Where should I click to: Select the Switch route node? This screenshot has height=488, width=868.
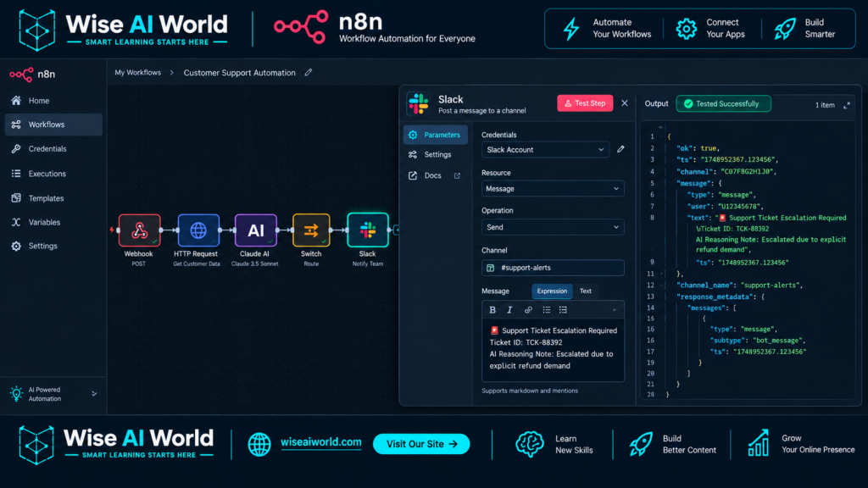(311, 230)
